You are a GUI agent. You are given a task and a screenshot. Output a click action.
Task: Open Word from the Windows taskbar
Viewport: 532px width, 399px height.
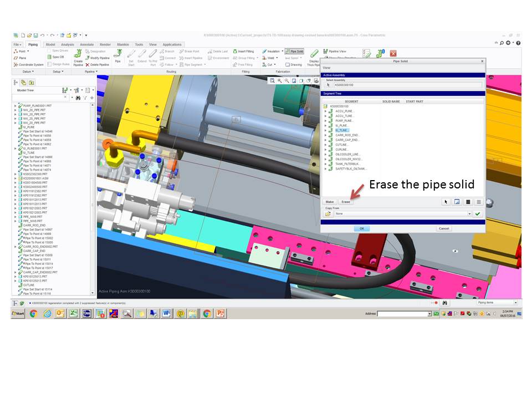(x=166, y=314)
